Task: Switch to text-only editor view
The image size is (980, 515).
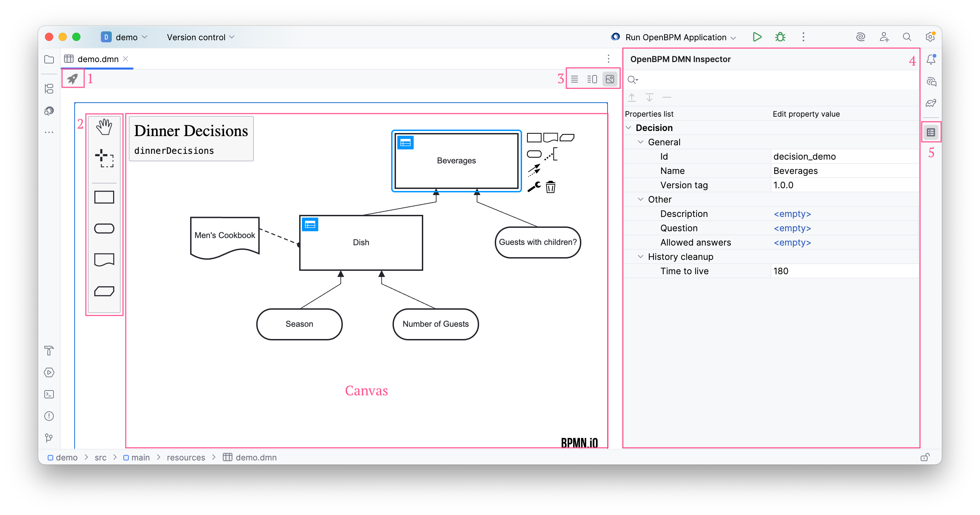Action: [575, 79]
